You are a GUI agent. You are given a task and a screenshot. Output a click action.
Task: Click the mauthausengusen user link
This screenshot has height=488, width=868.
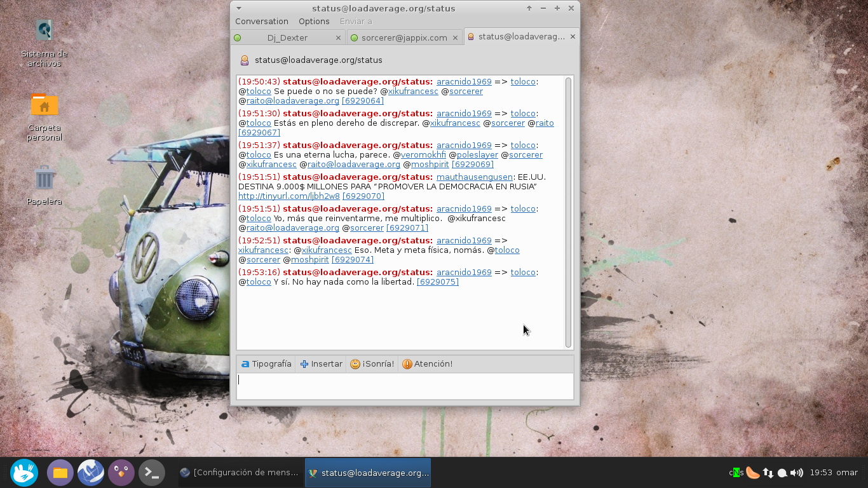475,177
